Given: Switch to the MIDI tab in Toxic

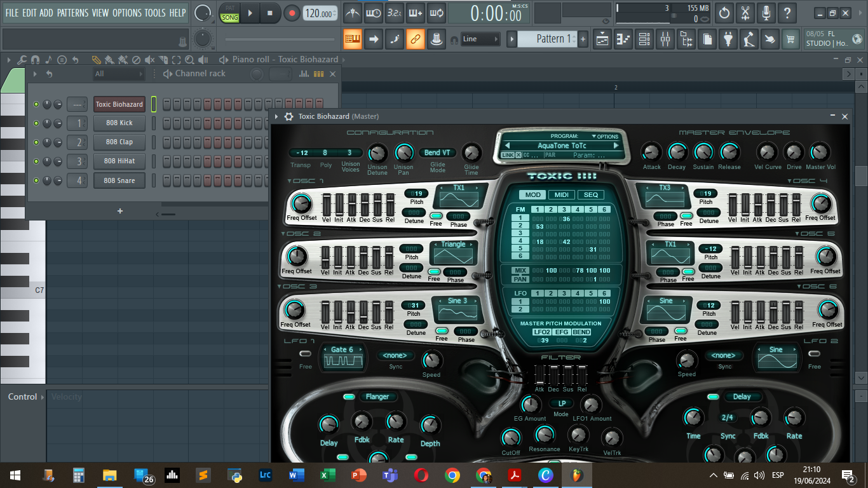Looking at the screenshot, I should [x=561, y=194].
